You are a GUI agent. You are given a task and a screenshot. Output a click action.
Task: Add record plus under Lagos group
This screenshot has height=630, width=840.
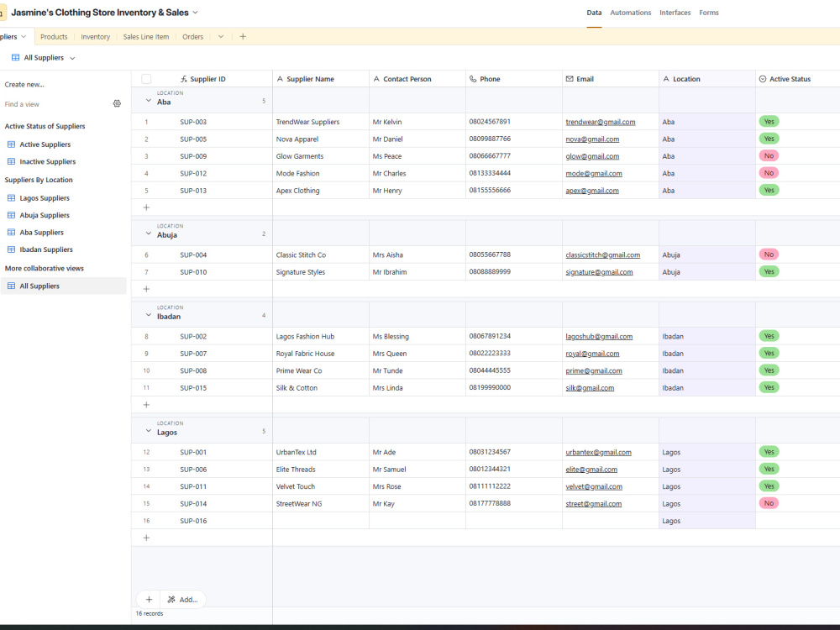coord(146,538)
